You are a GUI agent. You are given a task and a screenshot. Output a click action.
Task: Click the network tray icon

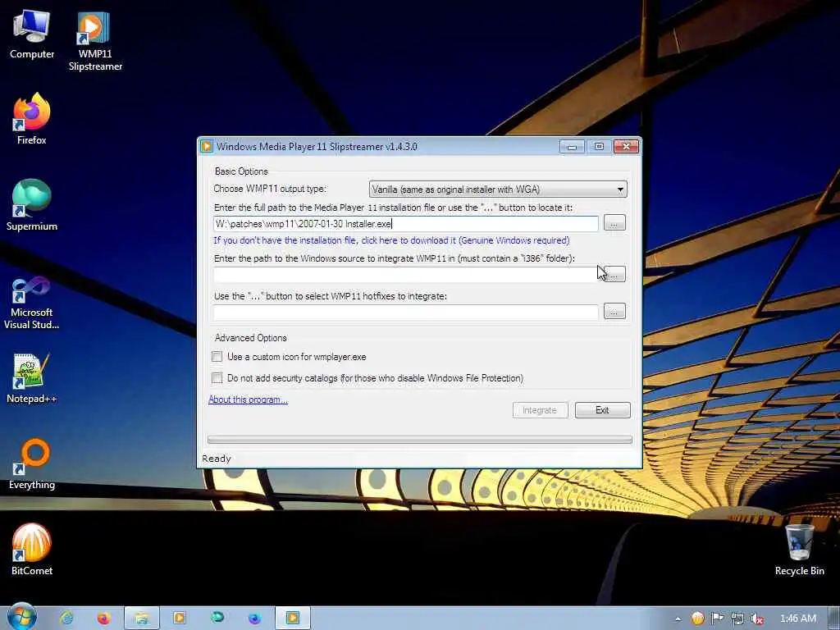tap(737, 619)
